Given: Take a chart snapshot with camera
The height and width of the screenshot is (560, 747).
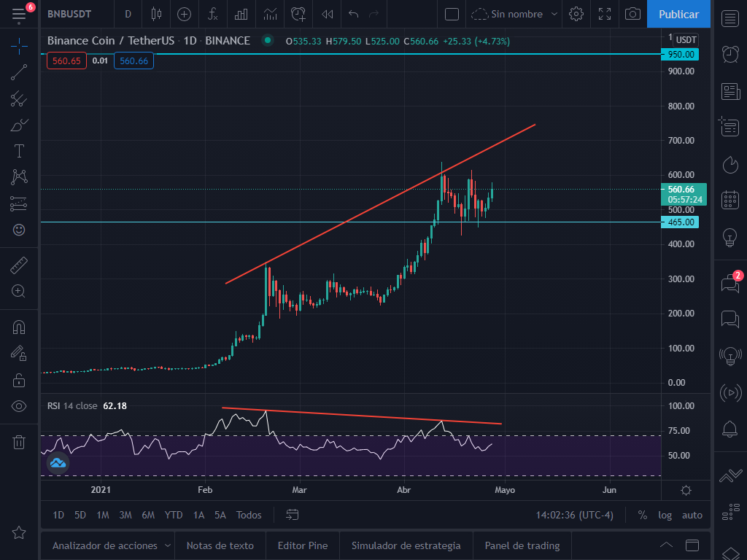Looking at the screenshot, I should (632, 15).
